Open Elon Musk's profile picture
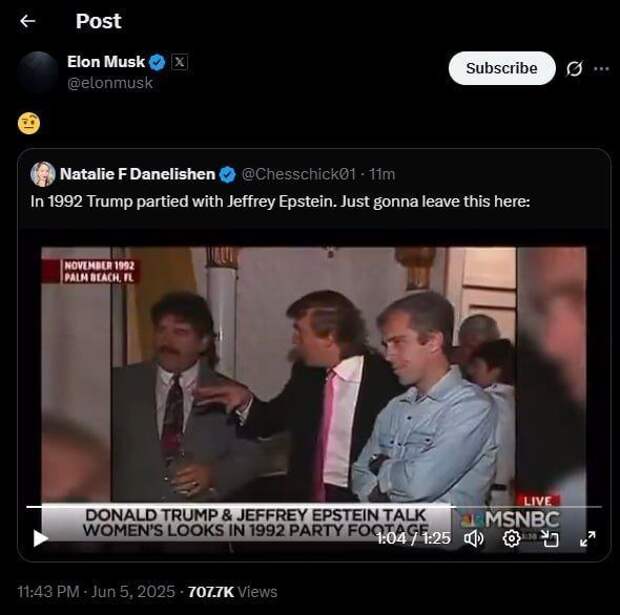This screenshot has width=620, height=615. click(x=39, y=72)
